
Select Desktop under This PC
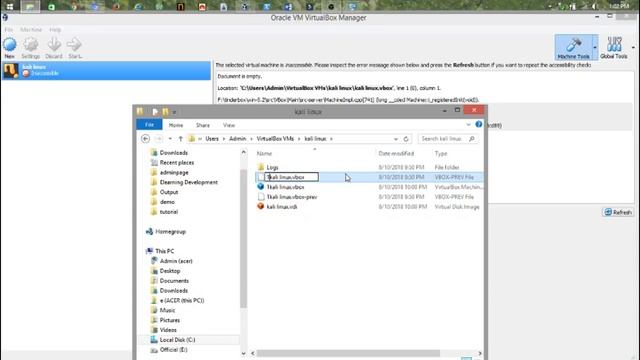coord(170,271)
